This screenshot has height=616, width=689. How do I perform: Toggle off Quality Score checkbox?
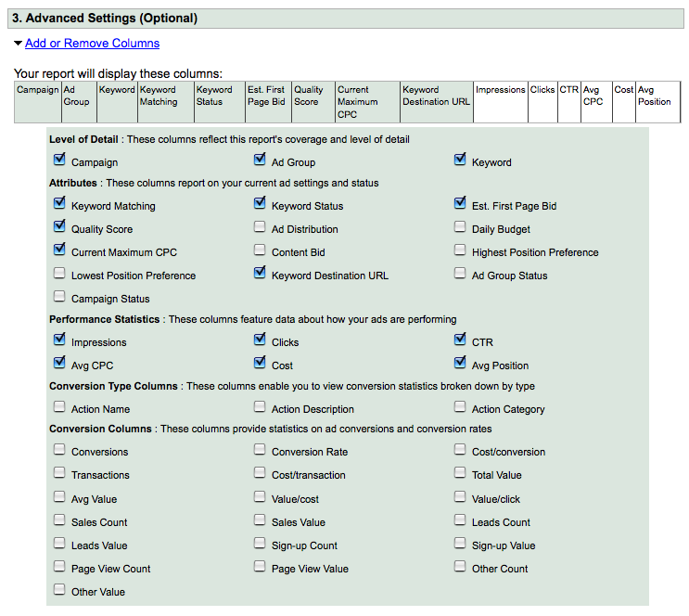point(60,227)
